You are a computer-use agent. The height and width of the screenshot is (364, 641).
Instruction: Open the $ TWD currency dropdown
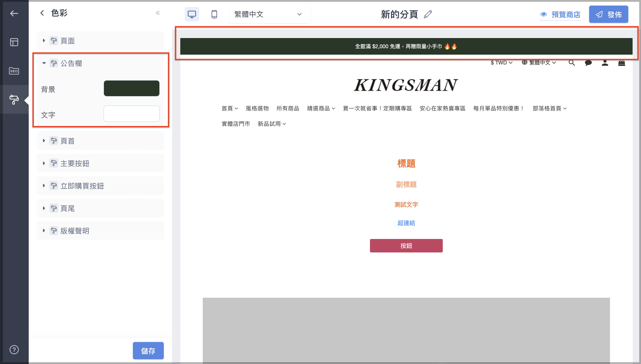point(501,63)
